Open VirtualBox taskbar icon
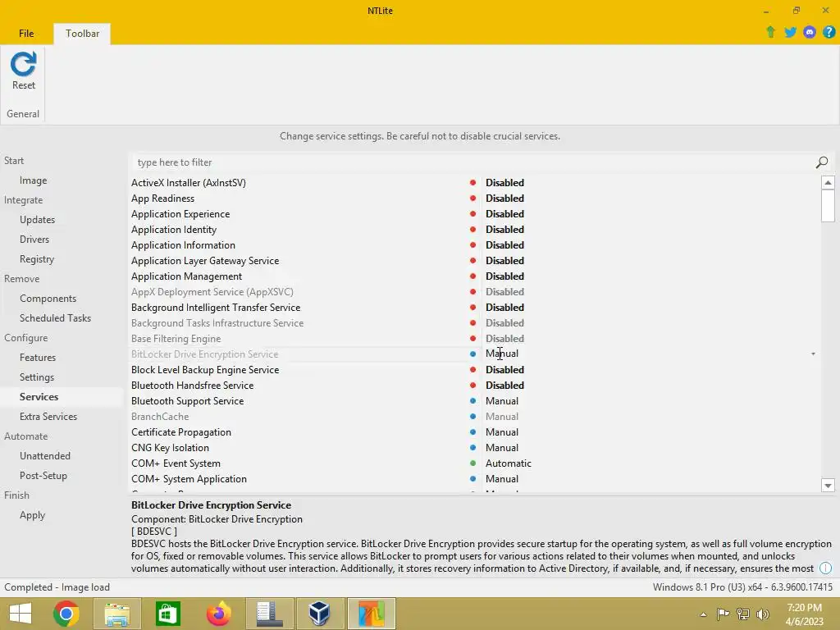840x630 pixels. (320, 614)
